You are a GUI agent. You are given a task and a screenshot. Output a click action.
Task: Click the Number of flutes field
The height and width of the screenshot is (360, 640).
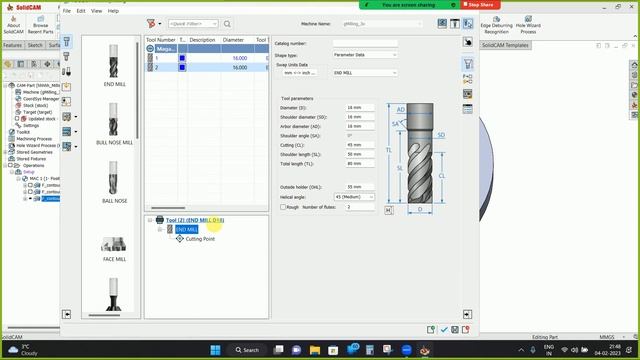coord(360,207)
